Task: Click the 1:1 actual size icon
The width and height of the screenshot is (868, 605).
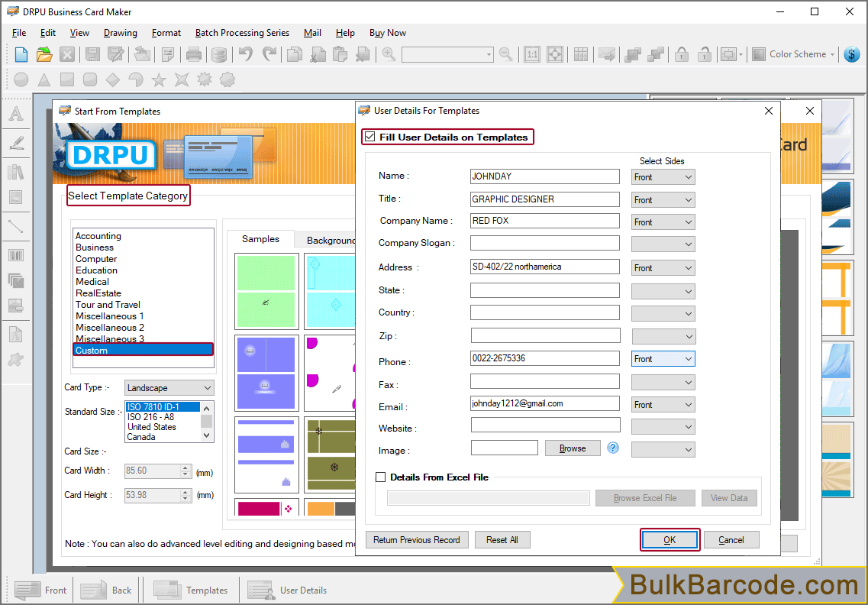Action: pos(532,54)
